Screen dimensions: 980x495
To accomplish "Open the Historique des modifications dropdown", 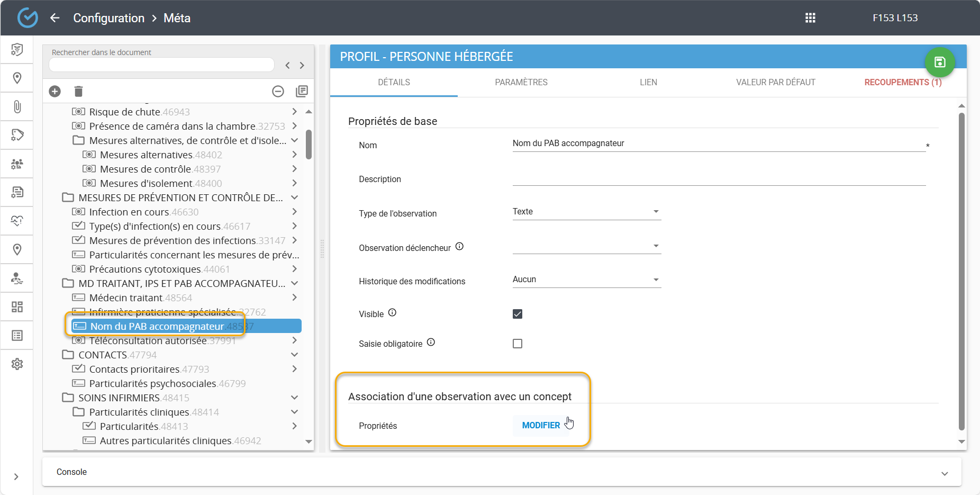I will (x=586, y=280).
